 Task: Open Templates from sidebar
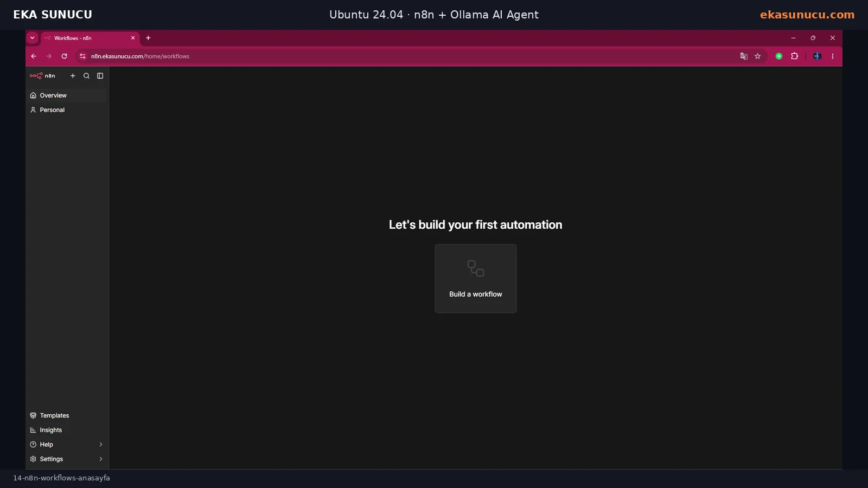click(67, 415)
